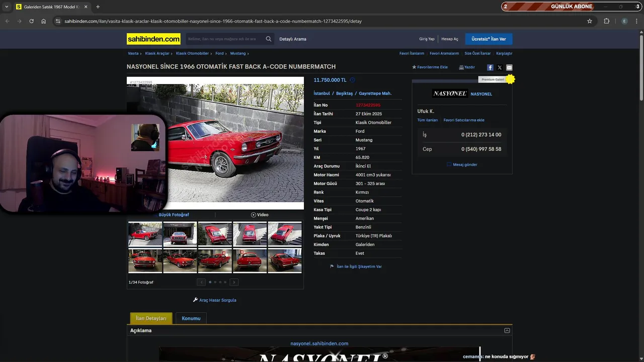Open Favori İlanlarım link
The image size is (644, 362).
tap(412, 53)
